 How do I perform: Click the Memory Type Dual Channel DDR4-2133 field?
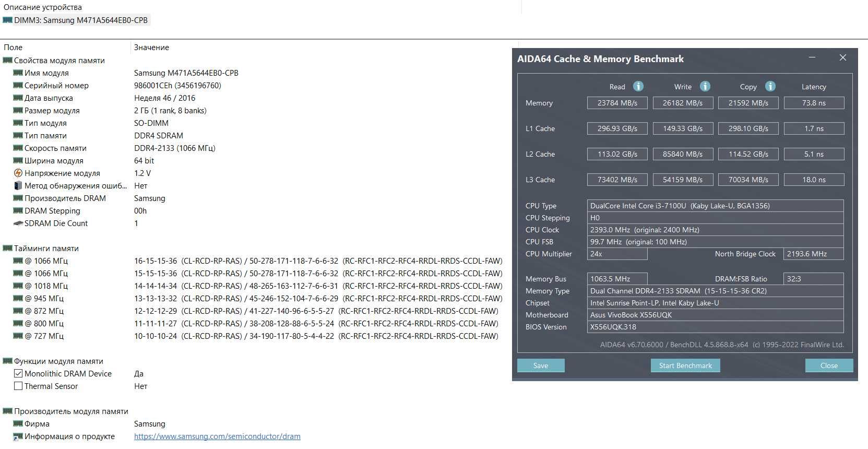tap(716, 291)
